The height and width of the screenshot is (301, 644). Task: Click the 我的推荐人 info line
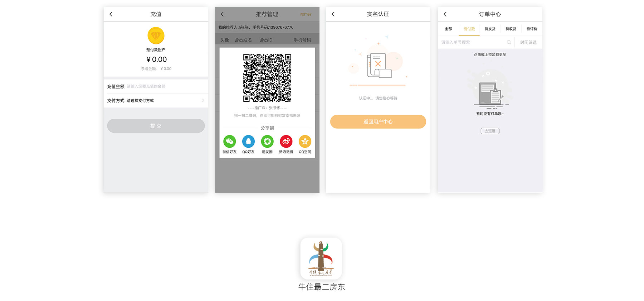pyautogui.click(x=256, y=28)
